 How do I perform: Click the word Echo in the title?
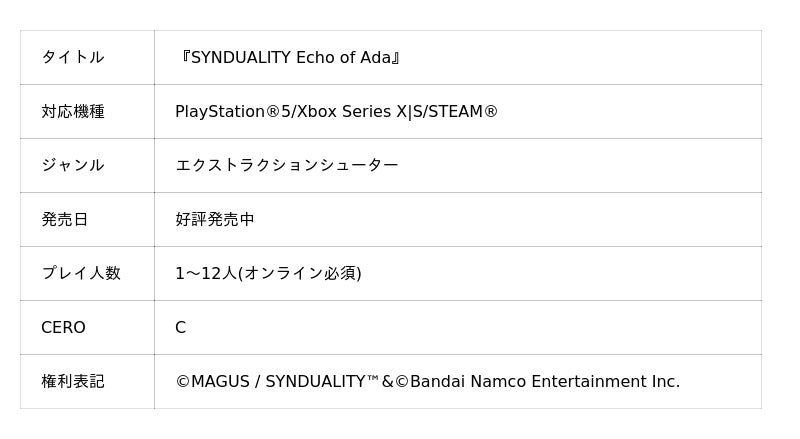pyautogui.click(x=315, y=58)
